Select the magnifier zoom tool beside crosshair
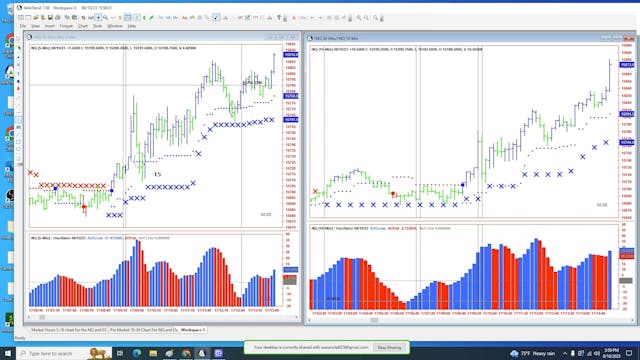This screenshot has height=360, width=640. [x=105, y=18]
